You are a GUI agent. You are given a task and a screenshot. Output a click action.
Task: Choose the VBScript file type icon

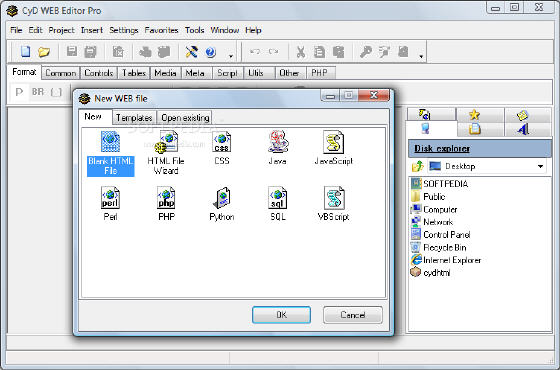click(x=334, y=198)
